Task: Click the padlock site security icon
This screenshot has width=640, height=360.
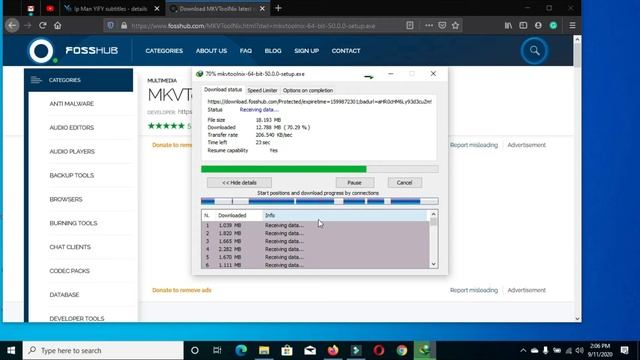Action: point(124,25)
